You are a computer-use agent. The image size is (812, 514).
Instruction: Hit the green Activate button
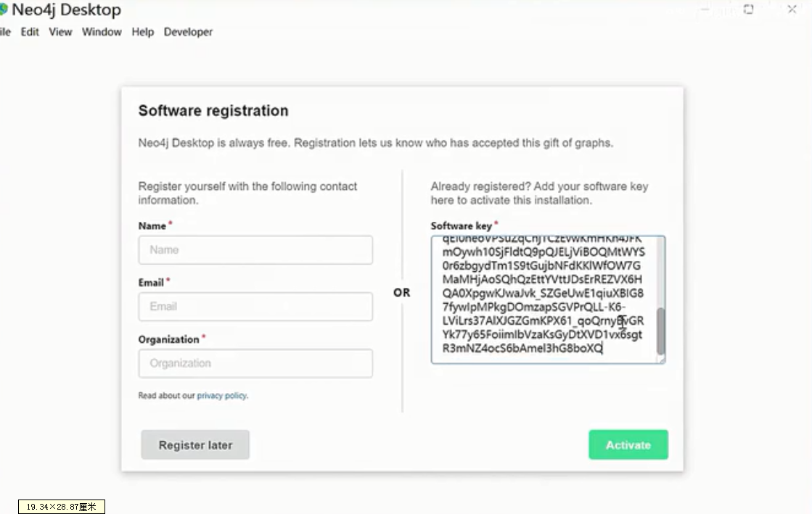point(628,445)
